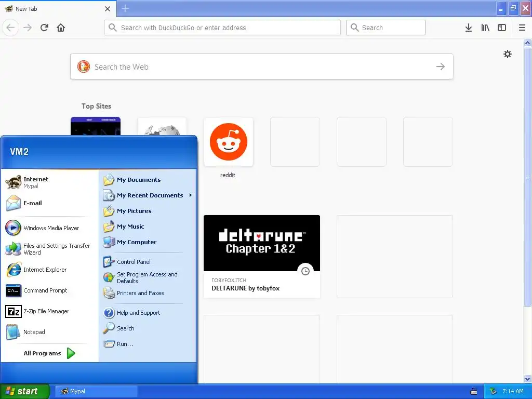Open My Pictures folder
The image size is (532, 399).
pyautogui.click(x=148, y=211)
